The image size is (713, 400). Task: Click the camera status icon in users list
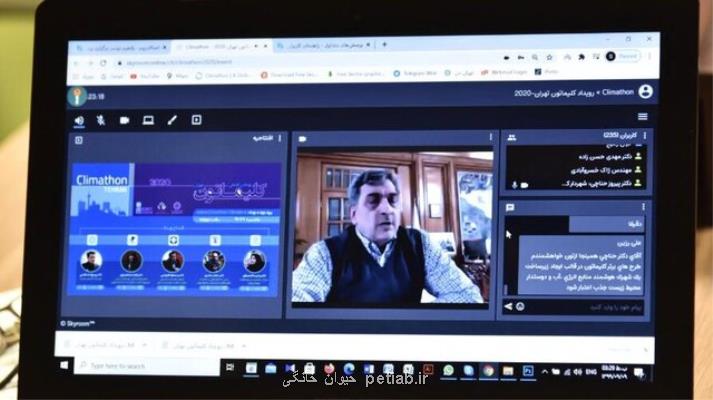(x=524, y=185)
